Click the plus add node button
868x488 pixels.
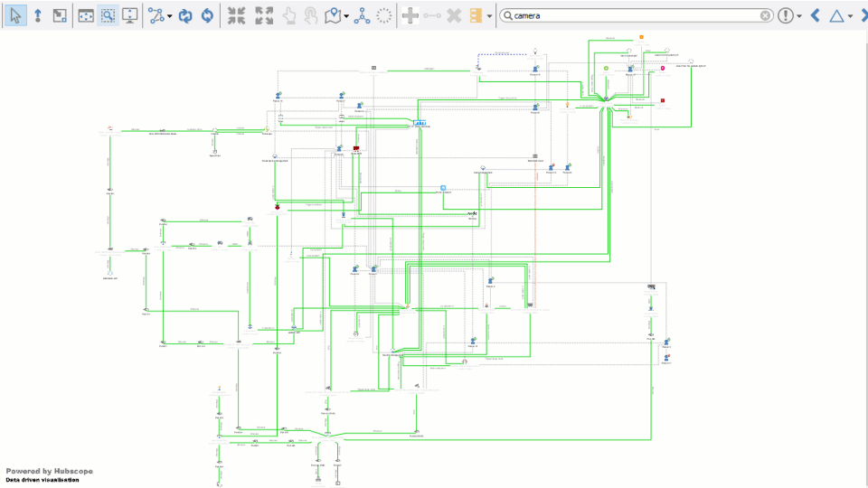coord(410,15)
